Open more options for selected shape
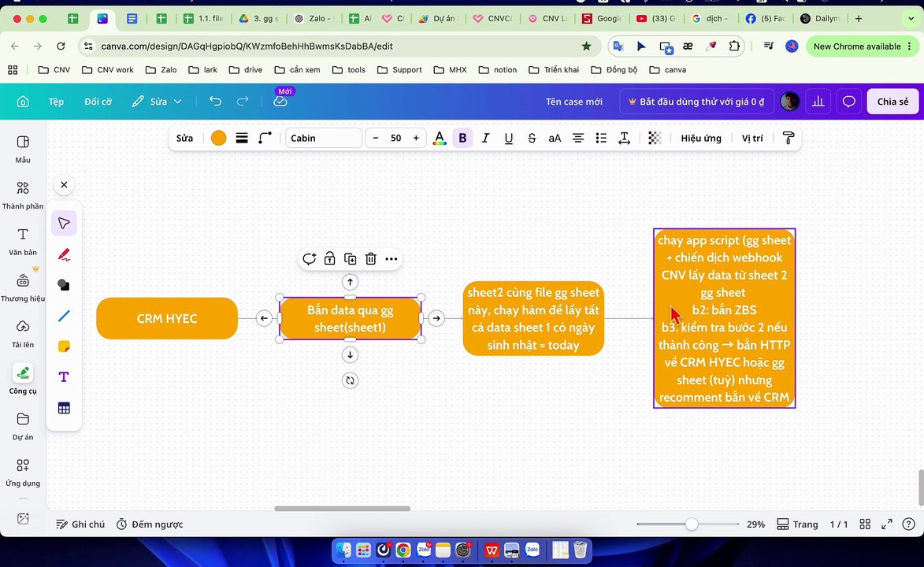Screen dimensions: 924x567 point(391,259)
